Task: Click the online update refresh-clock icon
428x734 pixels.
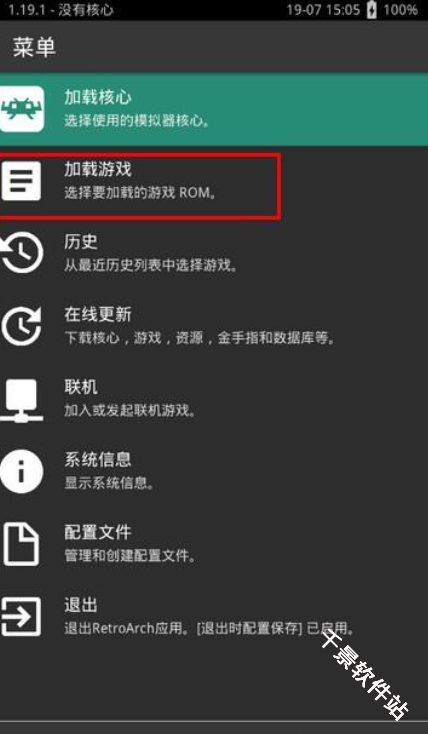Action: coord(22,326)
